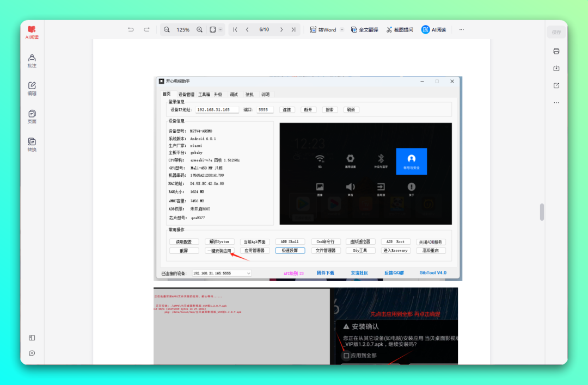Click the undo arrow in toolbar
588x385 pixels.
pyautogui.click(x=131, y=29)
